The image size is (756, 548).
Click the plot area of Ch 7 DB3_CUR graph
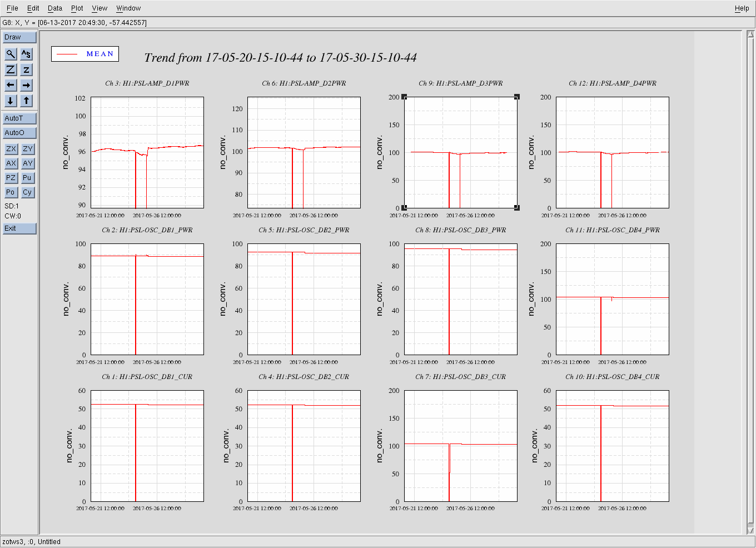pyautogui.click(x=461, y=446)
